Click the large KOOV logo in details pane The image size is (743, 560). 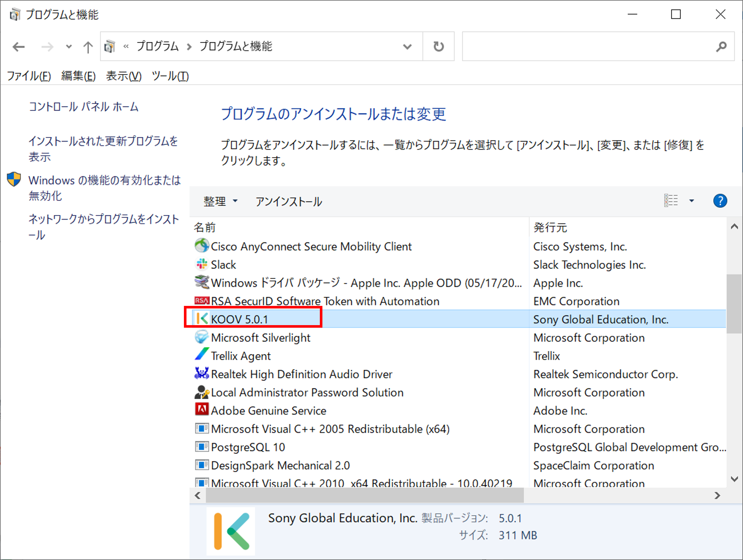(231, 531)
